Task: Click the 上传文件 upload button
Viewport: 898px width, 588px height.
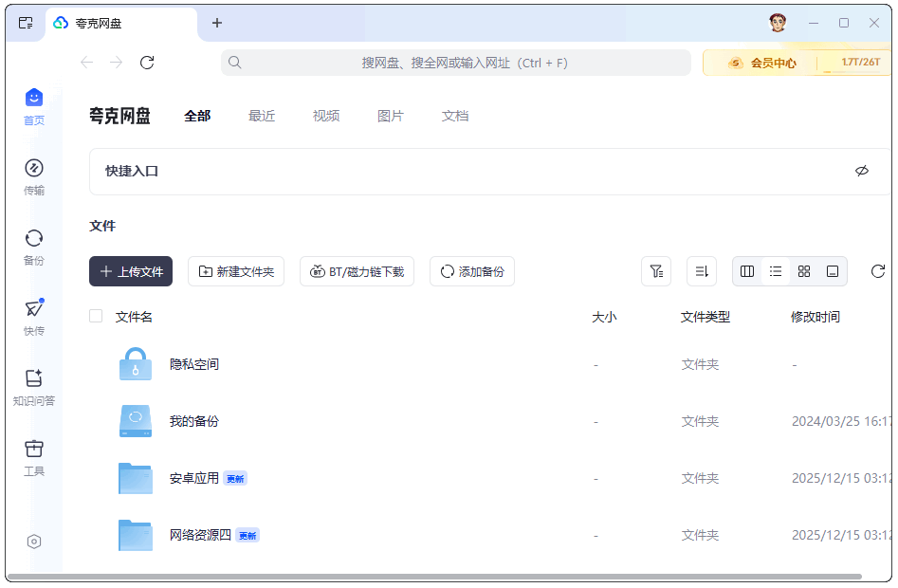Action: tap(131, 271)
